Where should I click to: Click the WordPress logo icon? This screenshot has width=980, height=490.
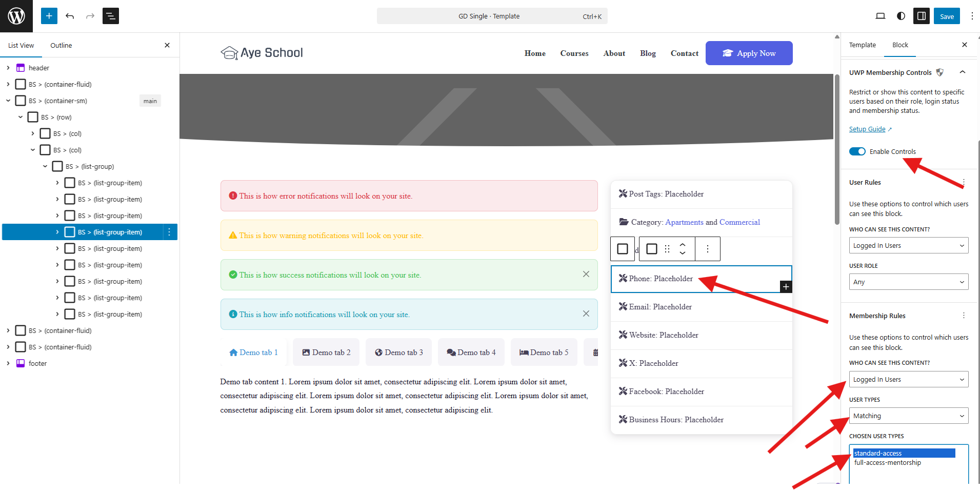(16, 16)
